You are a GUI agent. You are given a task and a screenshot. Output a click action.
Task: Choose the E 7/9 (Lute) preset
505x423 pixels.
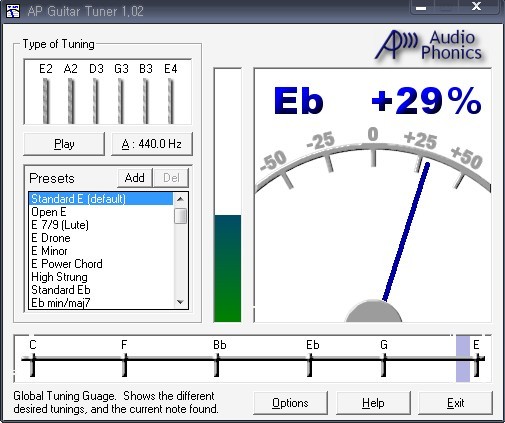101,225
